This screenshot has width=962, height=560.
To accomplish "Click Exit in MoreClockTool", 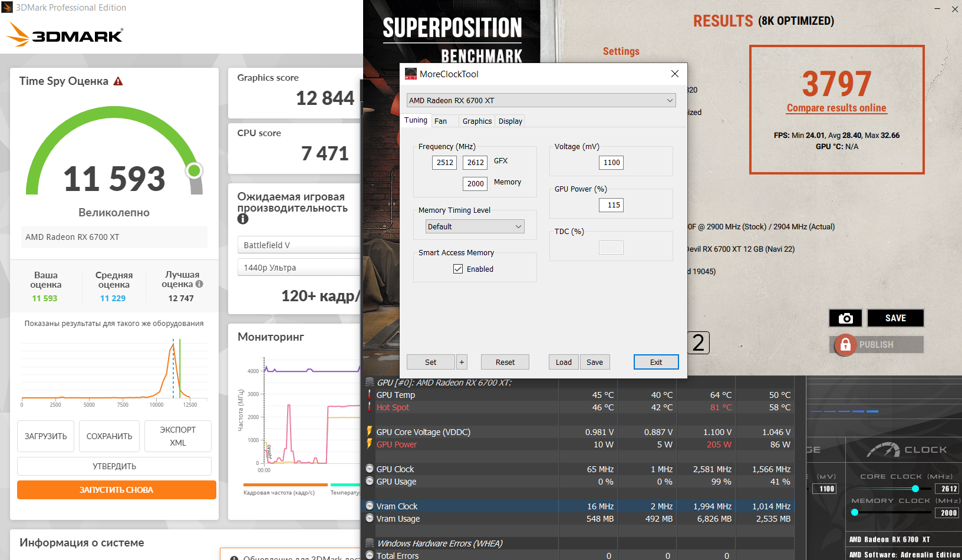I will [x=656, y=362].
